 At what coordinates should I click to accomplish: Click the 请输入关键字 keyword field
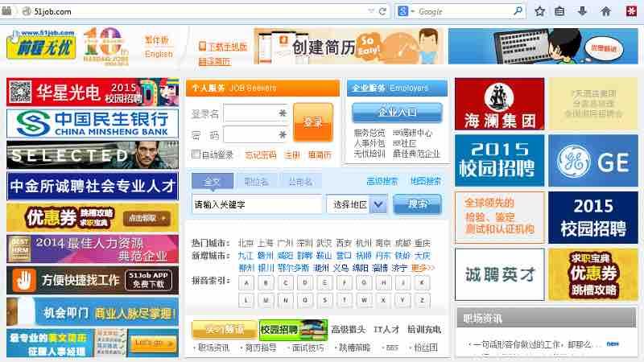[x=257, y=204]
